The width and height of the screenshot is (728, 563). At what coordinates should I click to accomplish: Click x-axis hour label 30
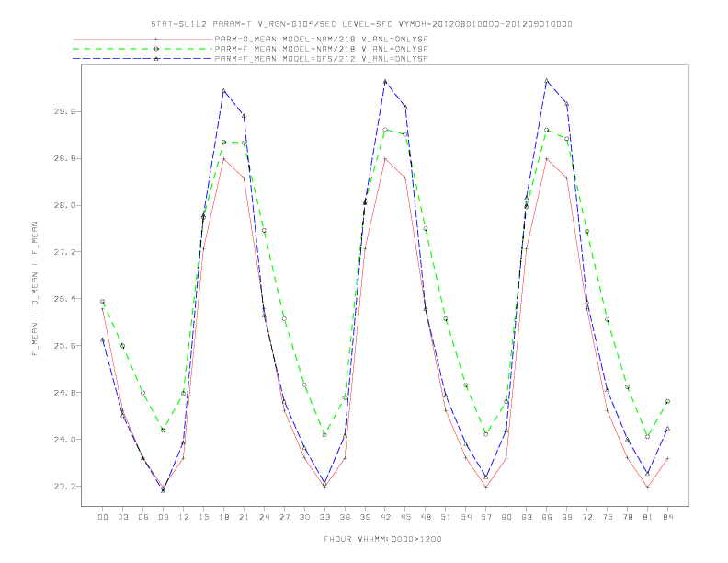coord(304,517)
